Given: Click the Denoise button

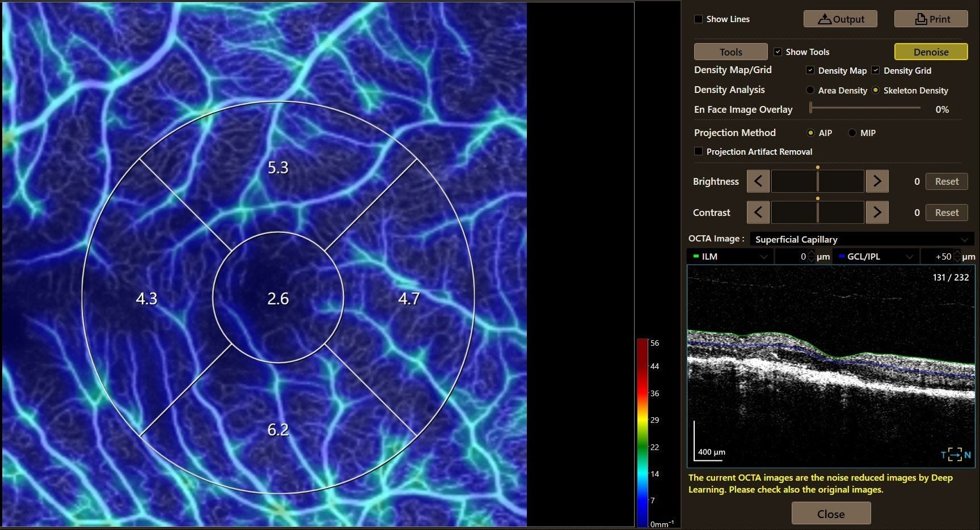Looking at the screenshot, I should 931,52.
